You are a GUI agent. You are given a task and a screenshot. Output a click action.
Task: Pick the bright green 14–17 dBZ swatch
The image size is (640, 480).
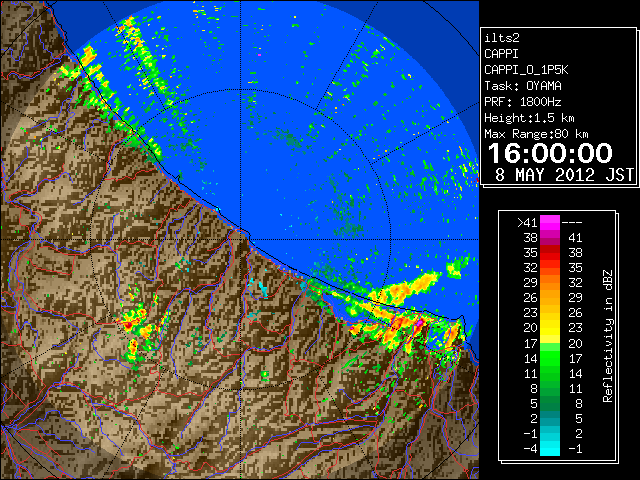550,358
